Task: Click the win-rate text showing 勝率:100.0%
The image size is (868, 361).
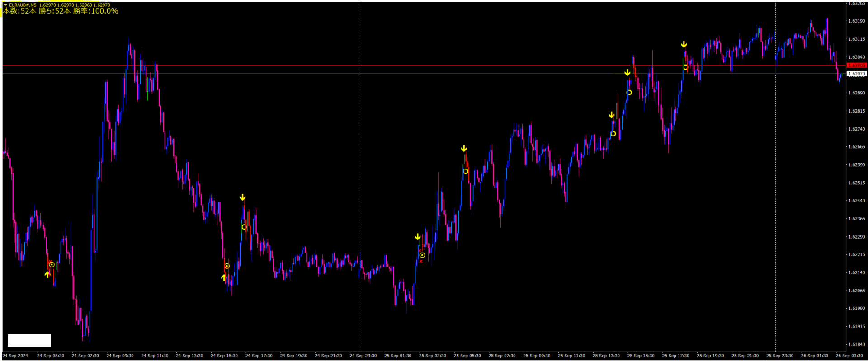Action: pyautogui.click(x=96, y=11)
